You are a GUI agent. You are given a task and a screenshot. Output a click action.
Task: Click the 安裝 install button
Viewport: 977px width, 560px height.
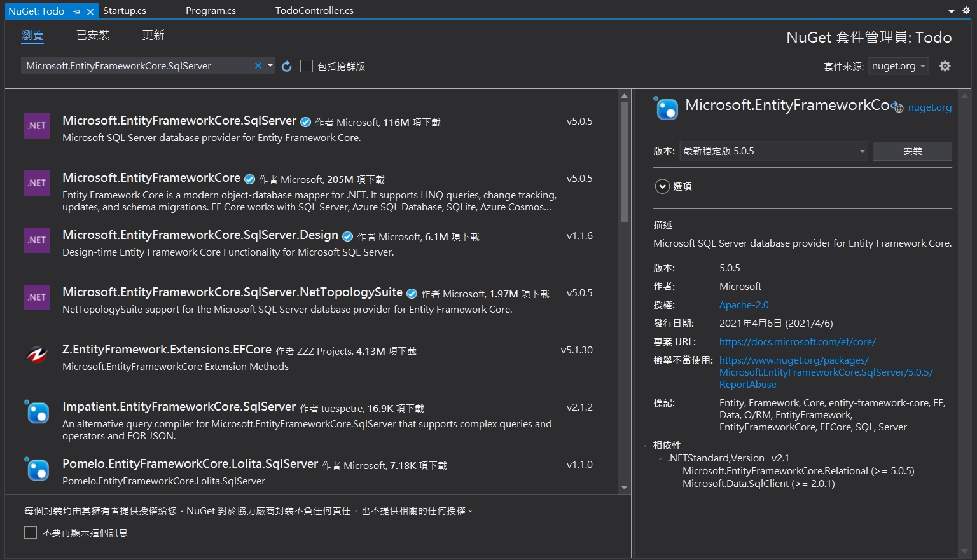pos(912,151)
